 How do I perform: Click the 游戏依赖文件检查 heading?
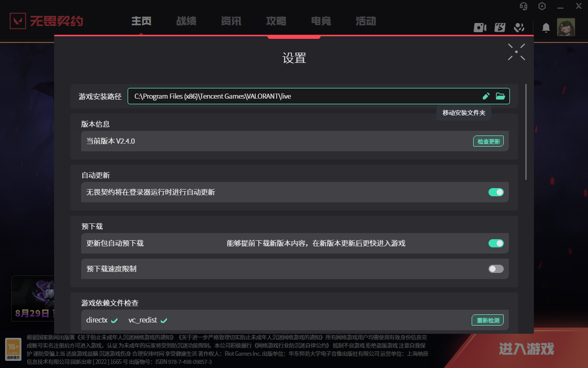point(110,303)
